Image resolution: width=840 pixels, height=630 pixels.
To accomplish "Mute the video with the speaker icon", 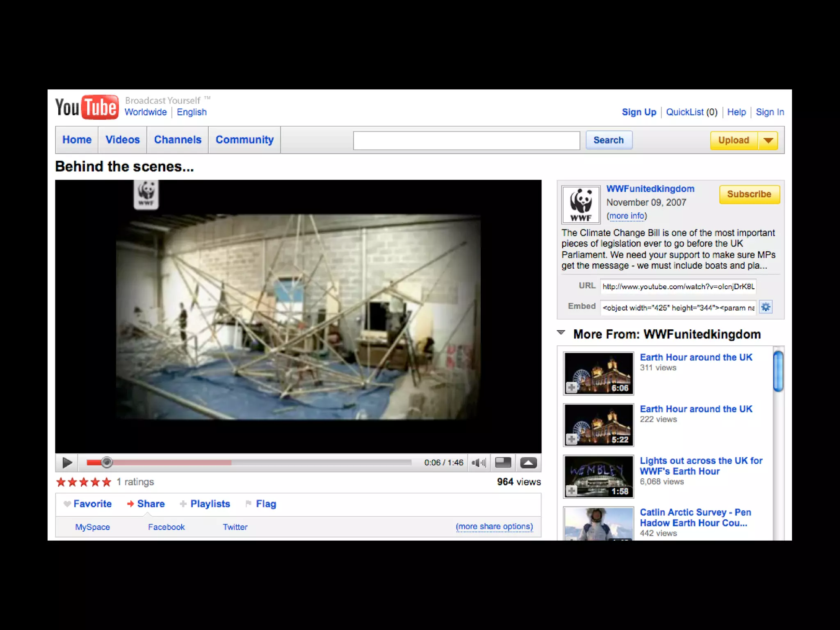I will tap(478, 463).
